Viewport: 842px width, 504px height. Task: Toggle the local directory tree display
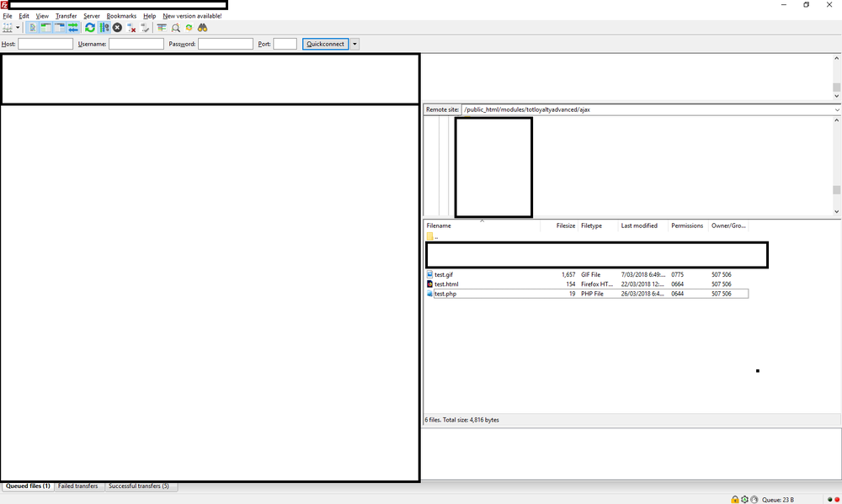tap(45, 28)
